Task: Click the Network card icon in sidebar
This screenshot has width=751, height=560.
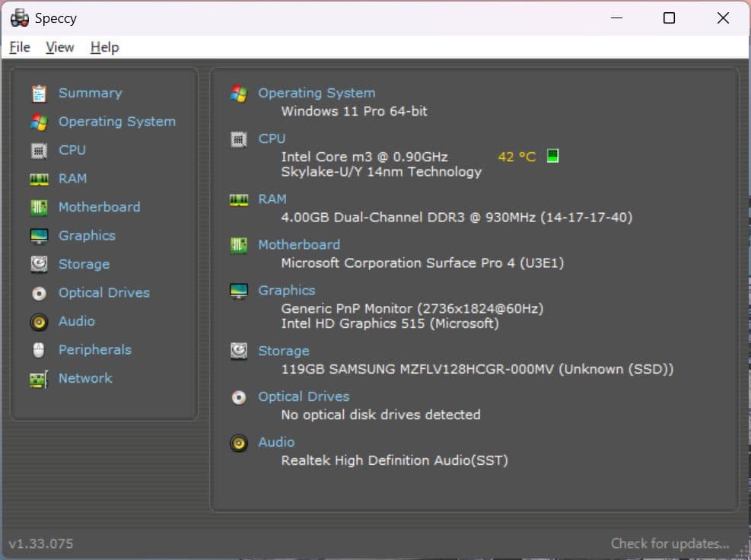Action: click(x=39, y=379)
